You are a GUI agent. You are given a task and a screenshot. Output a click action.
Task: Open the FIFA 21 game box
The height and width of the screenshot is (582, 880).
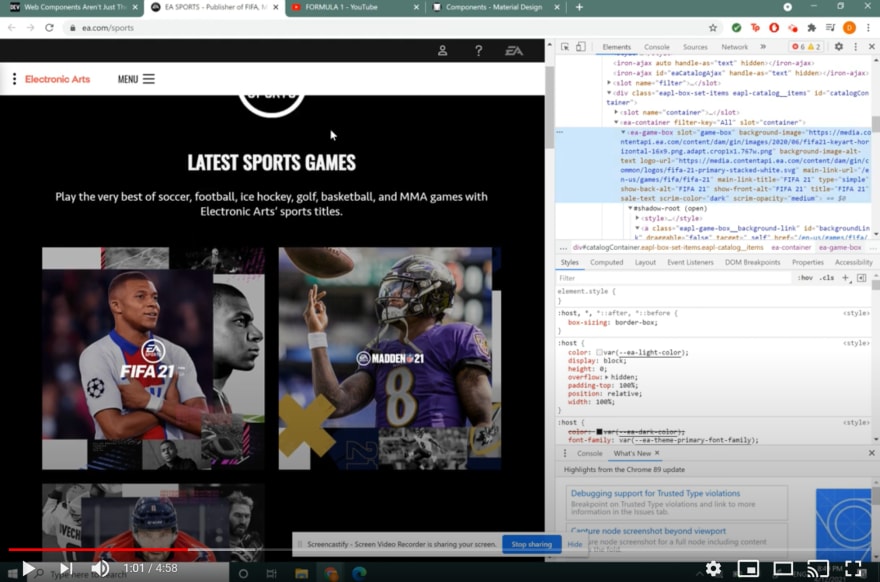pos(153,358)
